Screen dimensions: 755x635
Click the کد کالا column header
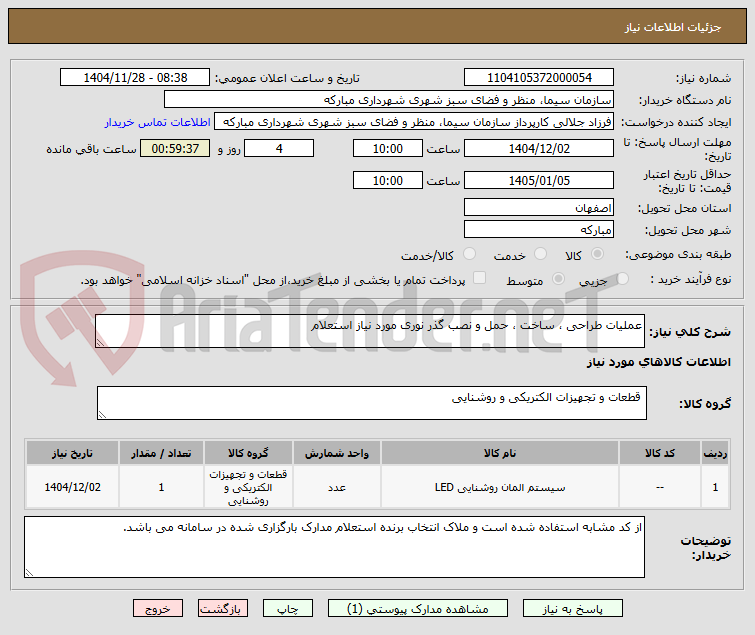point(660,453)
